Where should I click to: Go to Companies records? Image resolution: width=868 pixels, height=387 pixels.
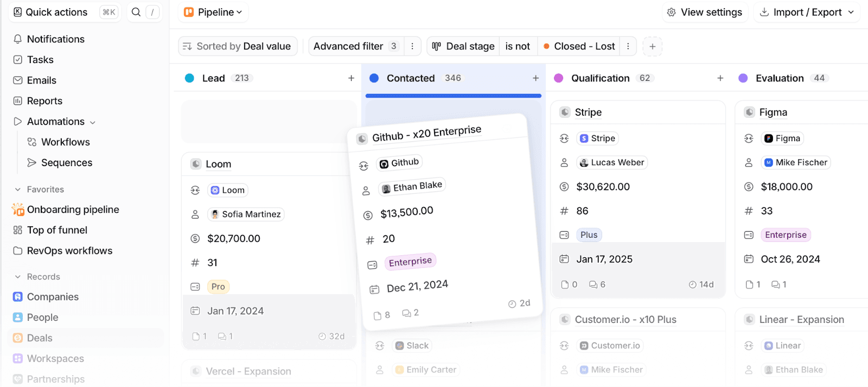point(52,297)
